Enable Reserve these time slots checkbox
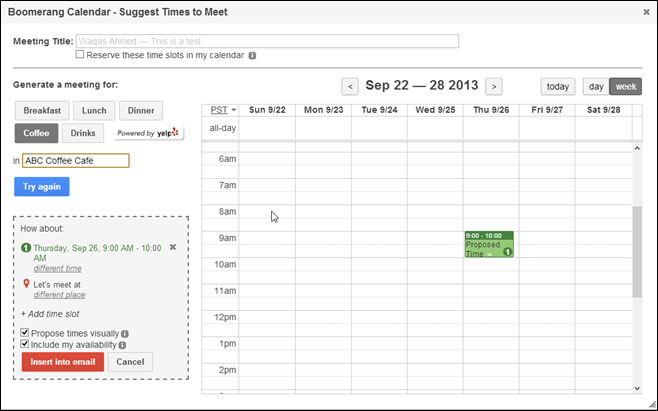The image size is (658, 411). [80, 55]
